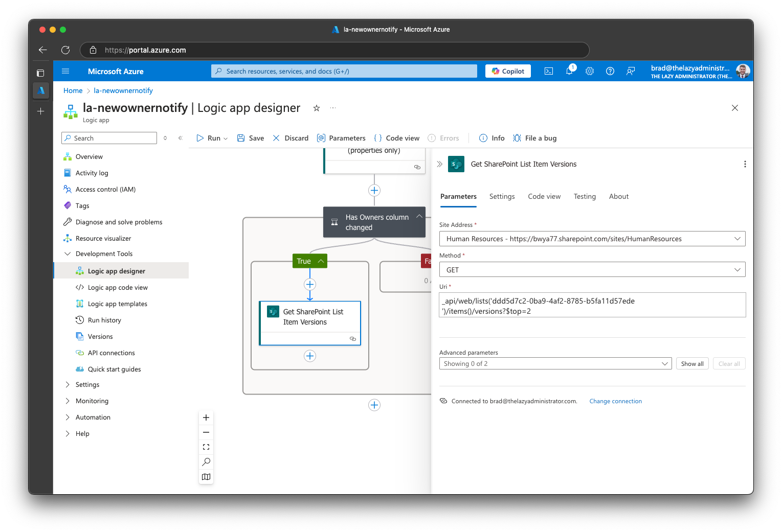The width and height of the screenshot is (782, 532).
Task: Zoom in on the designer canvas
Action: [x=206, y=418]
